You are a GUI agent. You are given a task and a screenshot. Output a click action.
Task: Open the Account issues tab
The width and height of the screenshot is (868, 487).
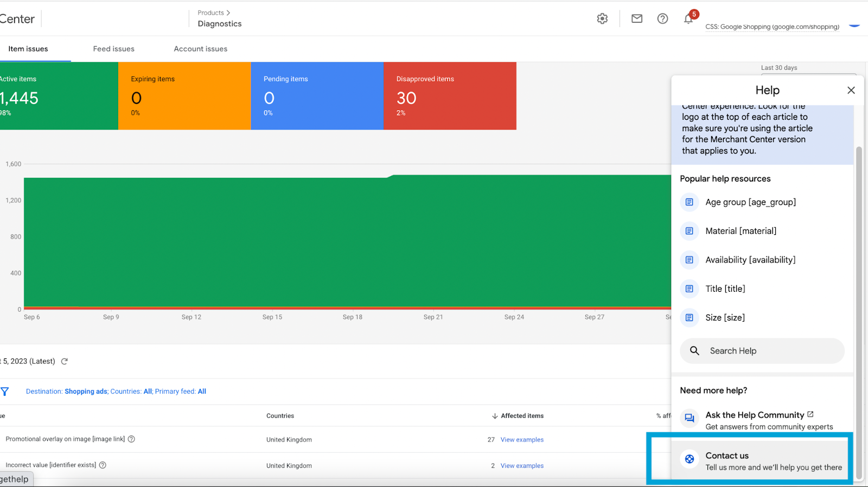point(201,49)
